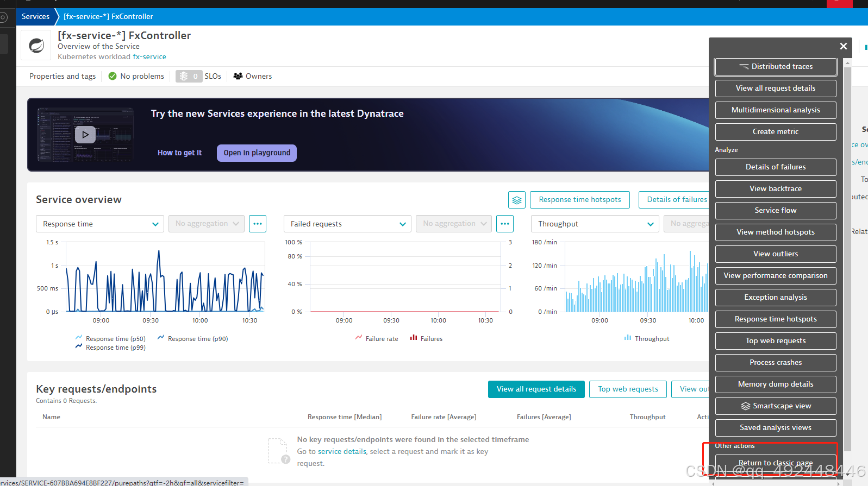Select Multidimensional analysis option
Screen dimensions: 868x486
click(776, 110)
